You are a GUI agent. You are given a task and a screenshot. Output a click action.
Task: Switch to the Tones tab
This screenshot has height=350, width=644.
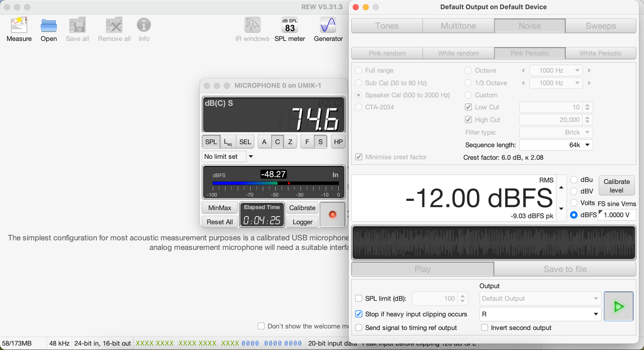(387, 26)
